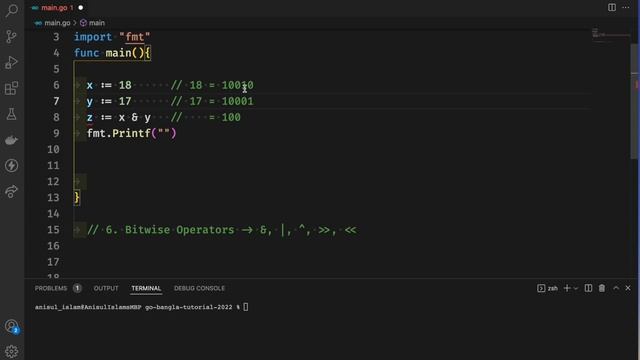The width and height of the screenshot is (640, 360).
Task: Open the Run and Debug view
Action: (x=11, y=62)
